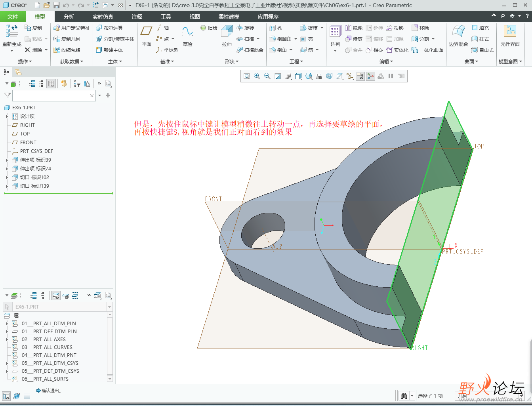The image size is (532, 406).
Task: Switch to the 注释 ribbon tab
Action: click(137, 16)
